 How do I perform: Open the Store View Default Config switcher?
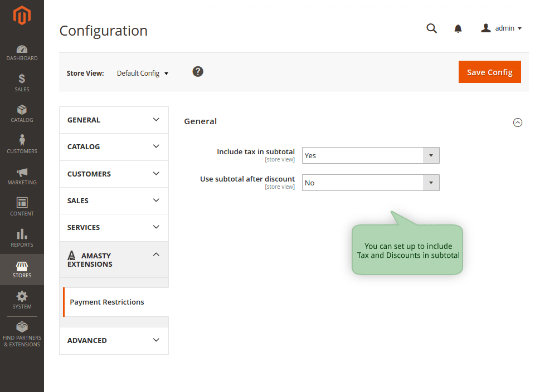143,73
